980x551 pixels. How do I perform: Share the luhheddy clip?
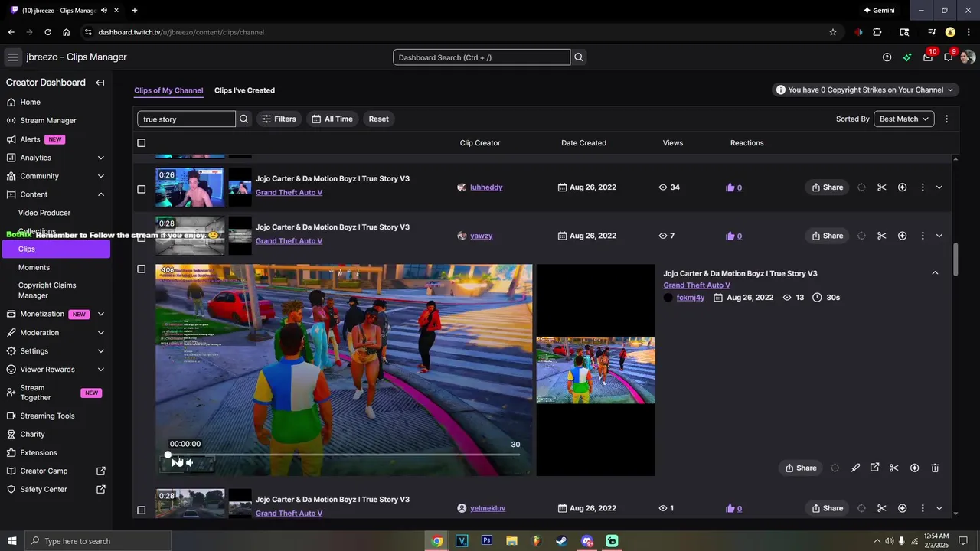[x=827, y=187]
